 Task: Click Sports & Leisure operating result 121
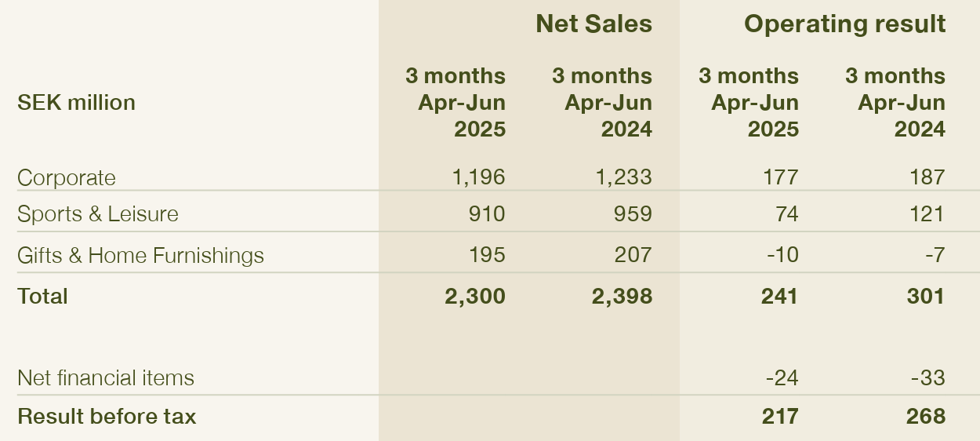[x=927, y=213]
